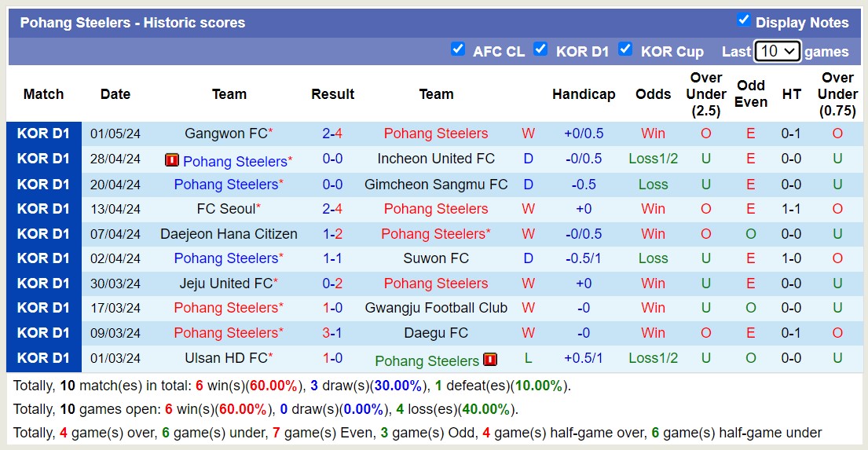This screenshot has height=450, width=868.
Task: Click Gimcheon Sangmu FC team name
Action: 436,185
